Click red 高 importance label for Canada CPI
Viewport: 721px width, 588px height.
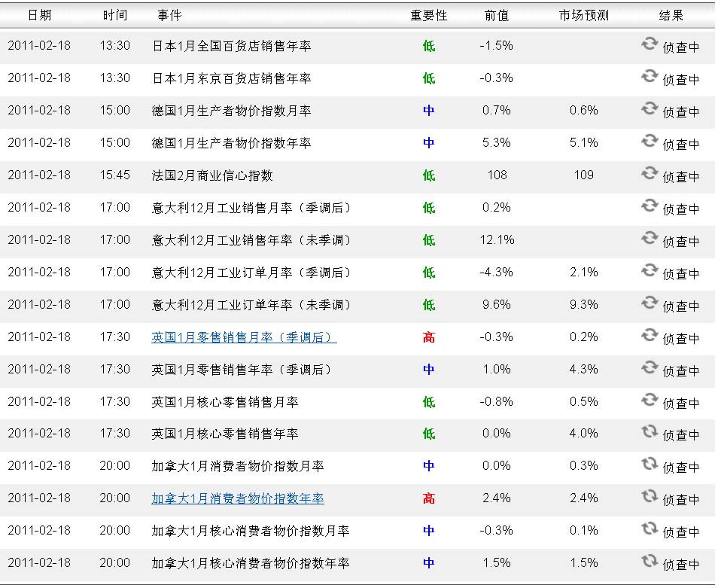tap(429, 498)
